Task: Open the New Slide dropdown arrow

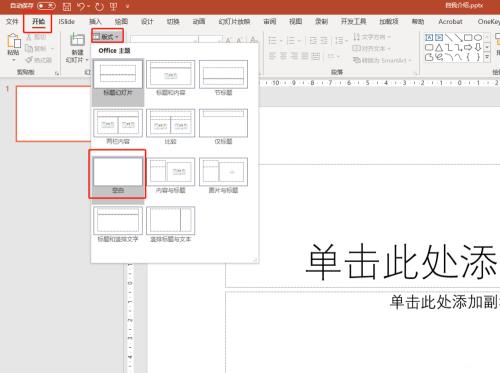Action: [x=87, y=60]
